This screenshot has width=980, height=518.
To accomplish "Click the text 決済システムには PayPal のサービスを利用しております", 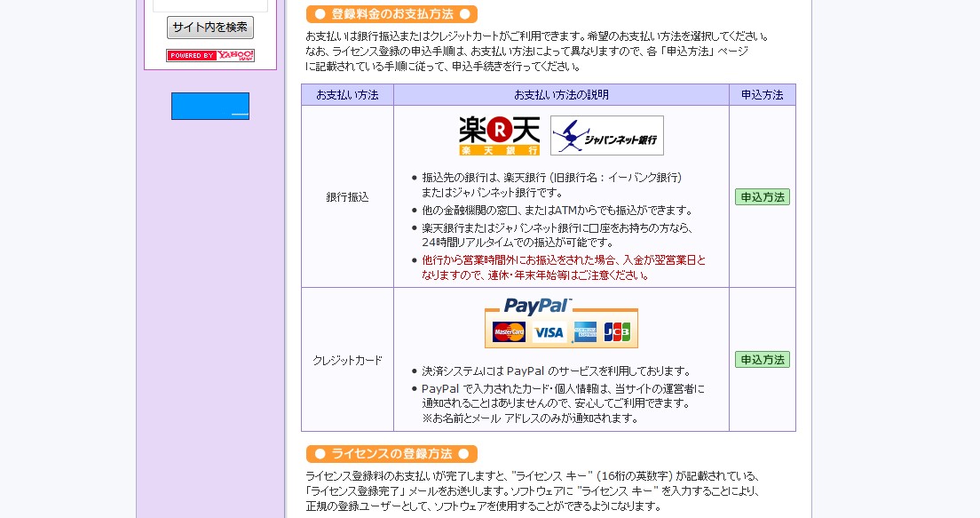I will click(556, 371).
